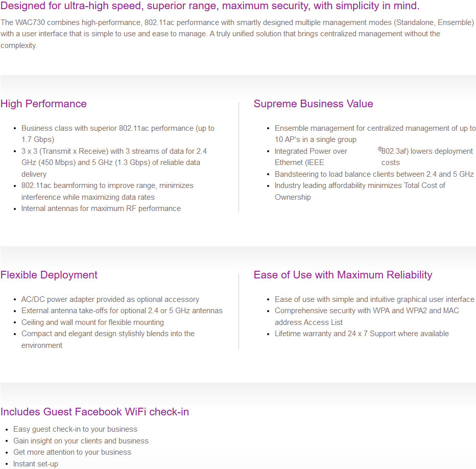Click the '802.11ac beamforming' bullet text
This screenshot has width=476, height=469.
tap(107, 191)
